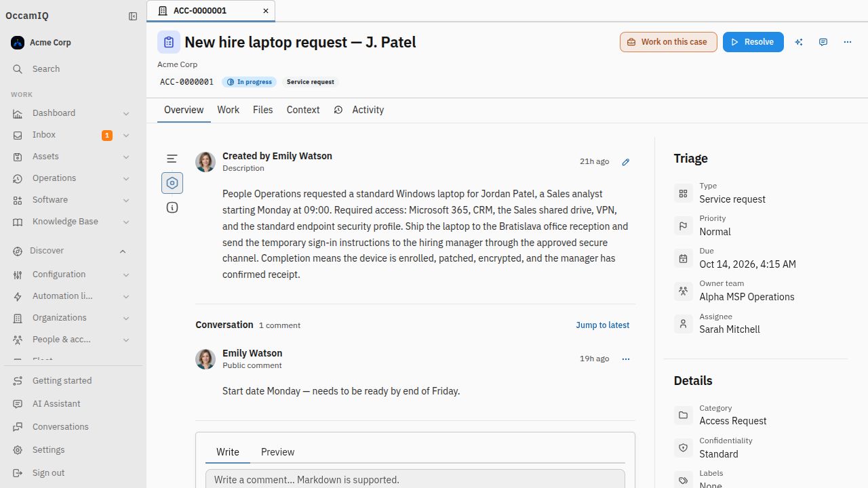Open Search in sidebar
The height and width of the screenshot is (488, 868).
[73, 69]
